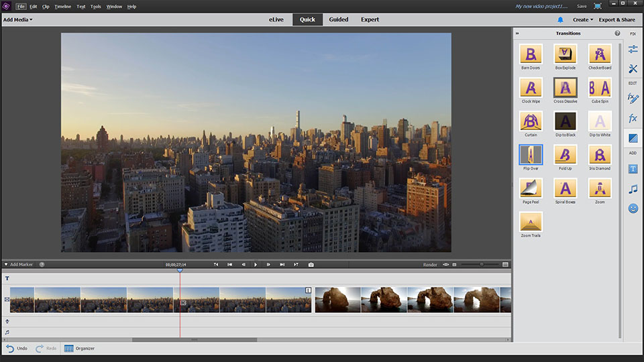Open the Timeline menu
The width and height of the screenshot is (644, 362).
(62, 6)
